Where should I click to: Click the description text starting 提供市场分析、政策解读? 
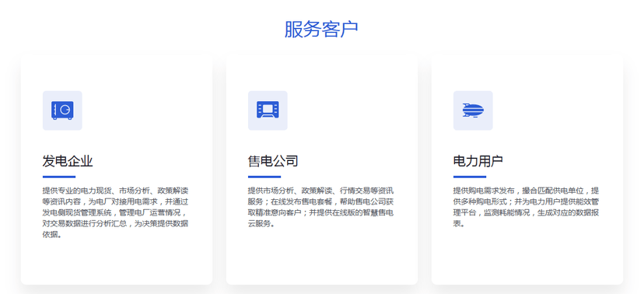(x=321, y=207)
